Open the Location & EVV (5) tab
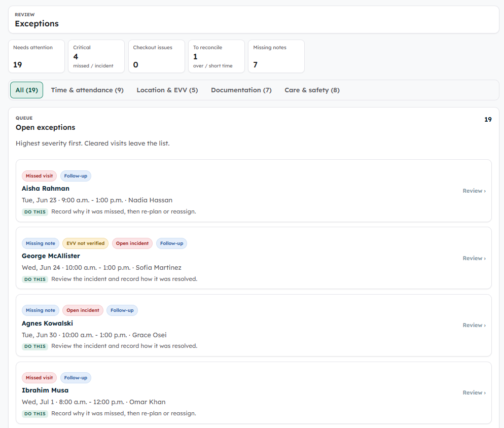The height and width of the screenshot is (428, 504). tap(167, 90)
